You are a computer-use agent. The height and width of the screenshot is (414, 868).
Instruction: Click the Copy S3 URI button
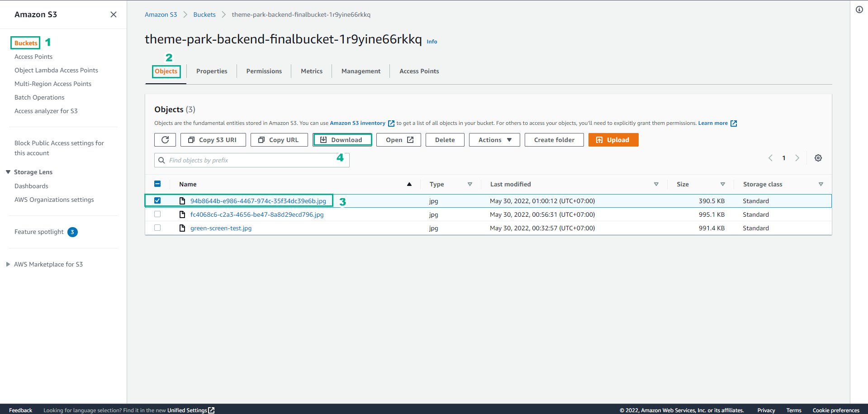213,140
